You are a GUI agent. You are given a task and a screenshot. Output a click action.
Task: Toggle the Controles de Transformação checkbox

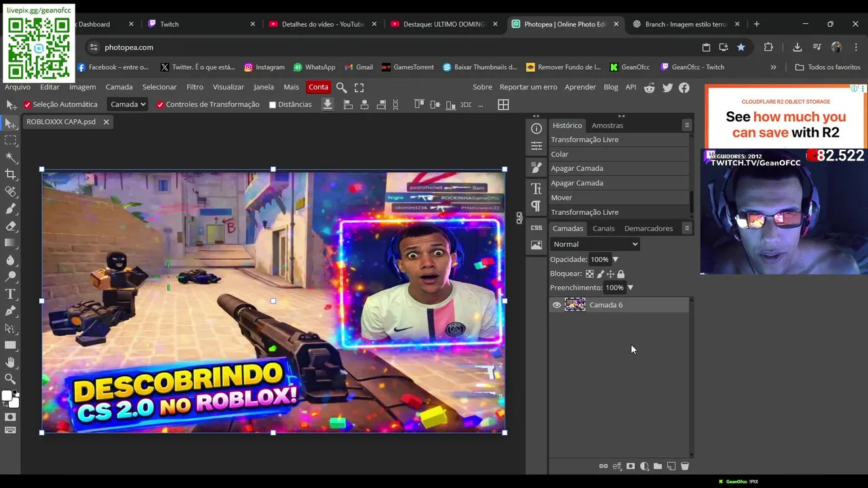(160, 104)
